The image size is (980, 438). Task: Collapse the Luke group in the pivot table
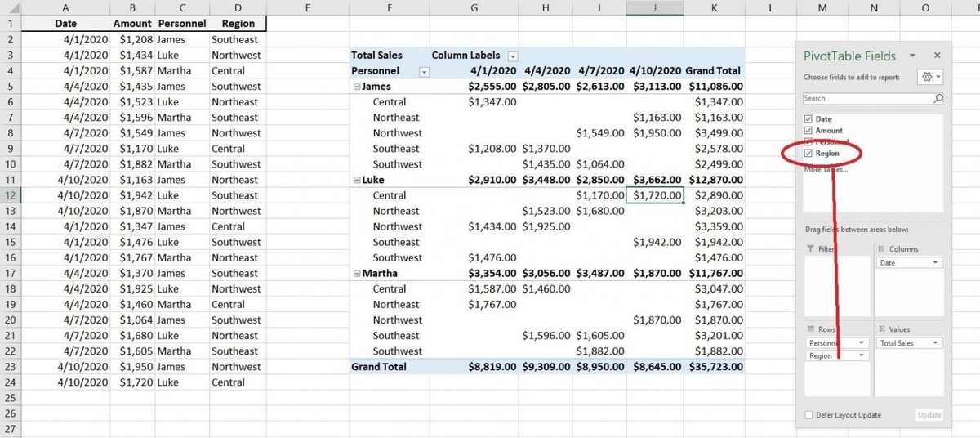coord(356,180)
